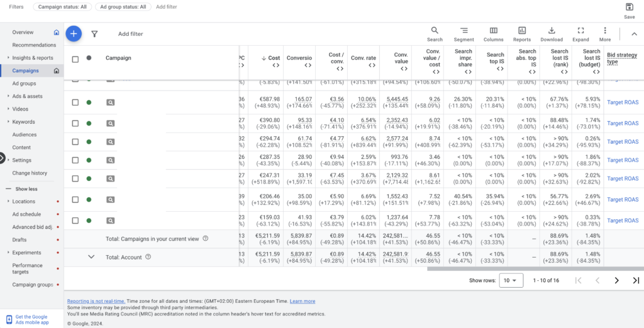The height and width of the screenshot is (328, 644).
Task: Click the Google Ads mobile app phone icon
Action: tap(9, 320)
